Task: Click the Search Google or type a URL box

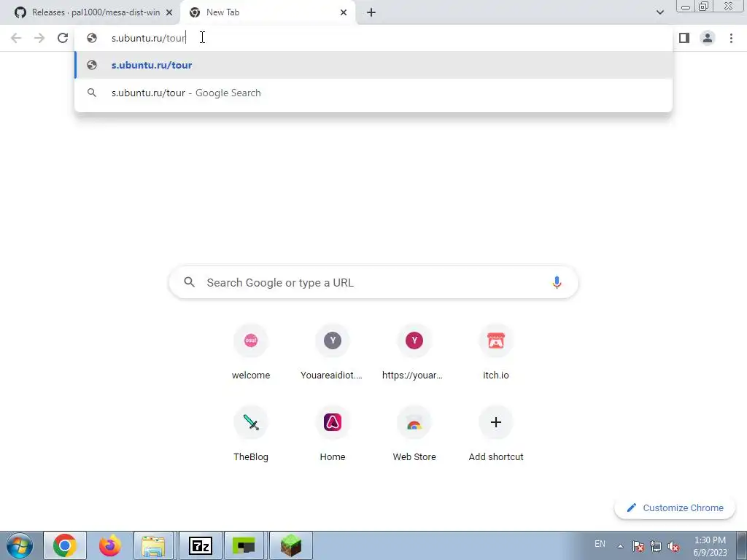Action: (373, 282)
